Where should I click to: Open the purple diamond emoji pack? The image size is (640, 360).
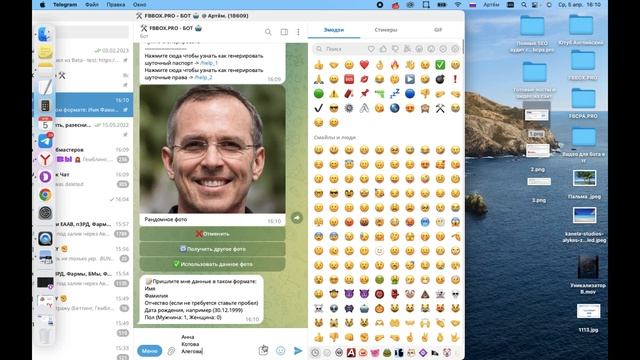point(423,352)
